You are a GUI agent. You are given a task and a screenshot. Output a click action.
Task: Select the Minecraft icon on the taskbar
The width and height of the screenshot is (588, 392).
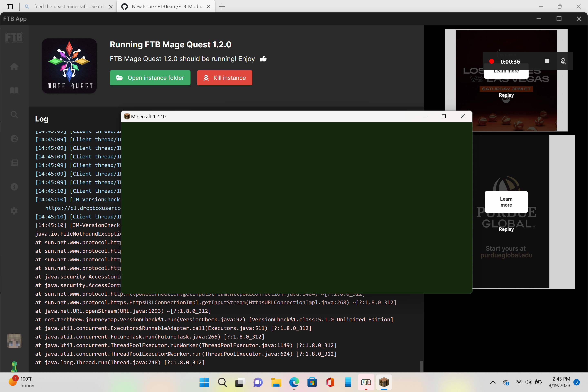[x=384, y=382]
